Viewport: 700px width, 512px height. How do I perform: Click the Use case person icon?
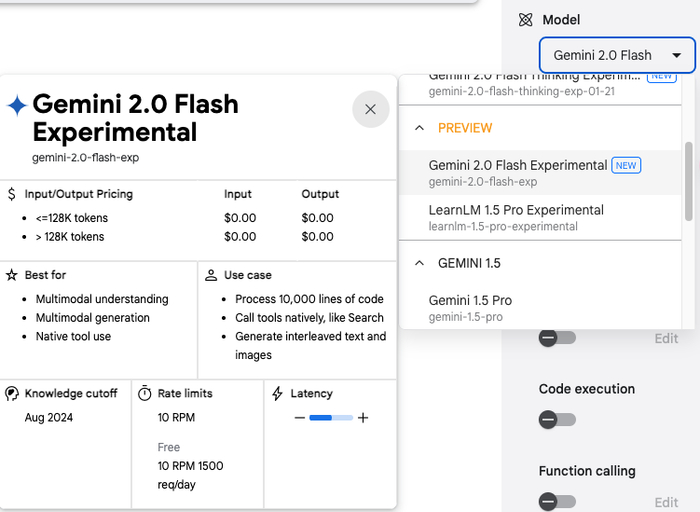coord(211,275)
